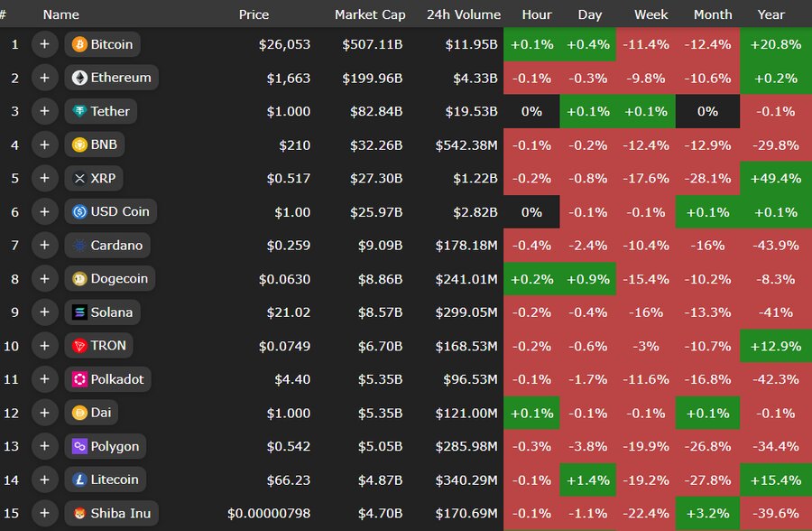Viewport: 812px width, 531px height.
Task: Click the Ethereum diamond logo icon
Action: [x=79, y=78]
